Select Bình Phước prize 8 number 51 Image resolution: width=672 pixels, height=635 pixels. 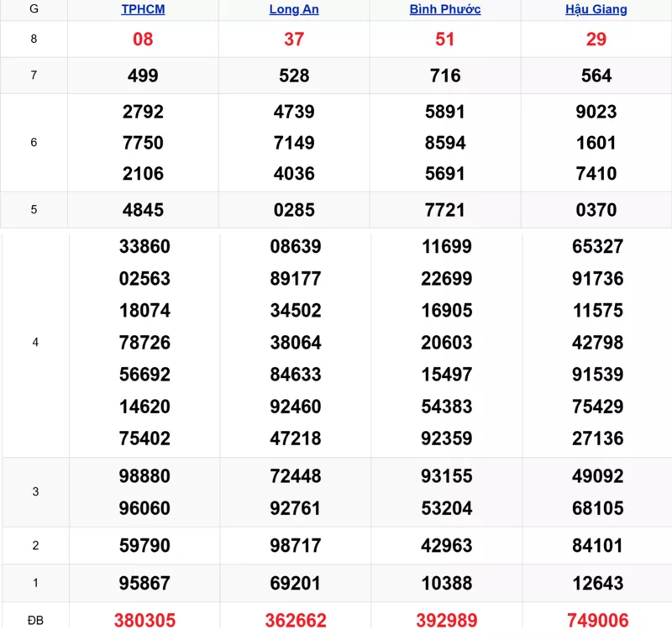coord(444,39)
